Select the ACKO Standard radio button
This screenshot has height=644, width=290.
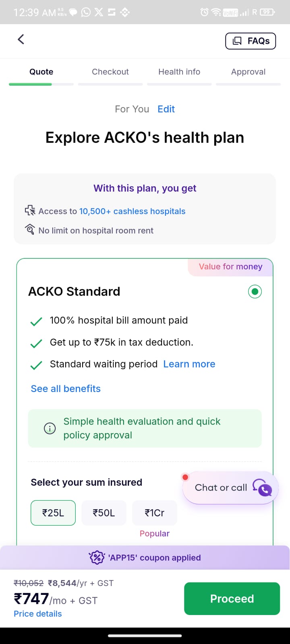tap(255, 291)
